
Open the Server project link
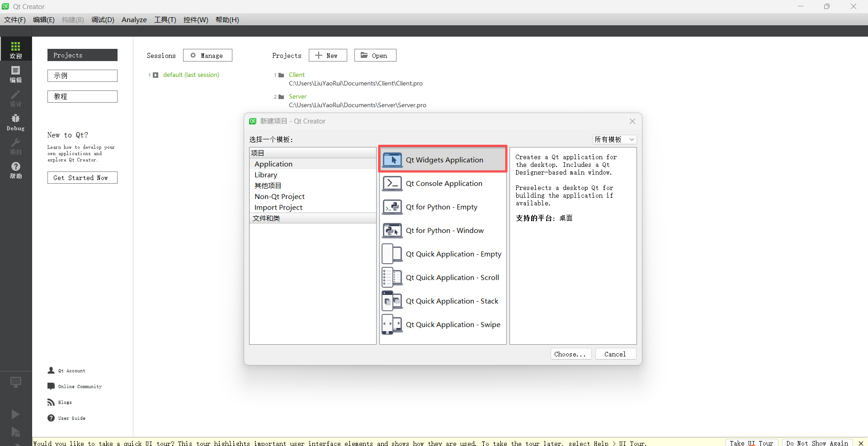click(x=298, y=96)
